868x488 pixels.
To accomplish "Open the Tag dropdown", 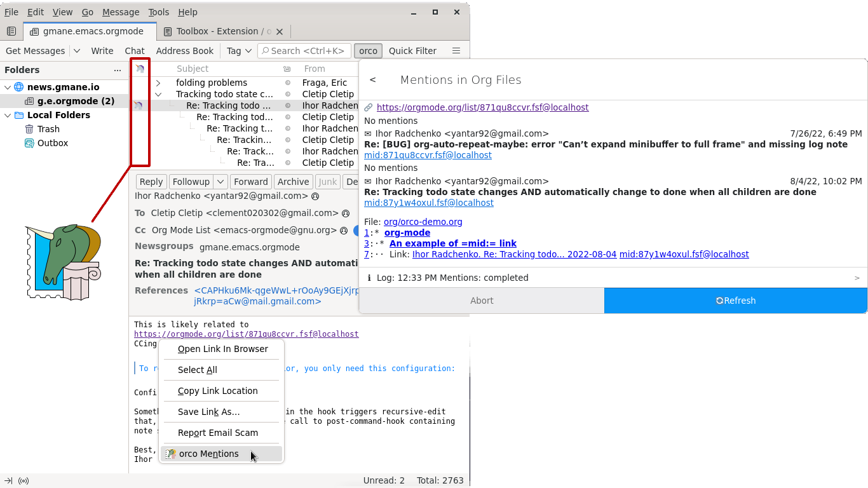I will coord(239,51).
